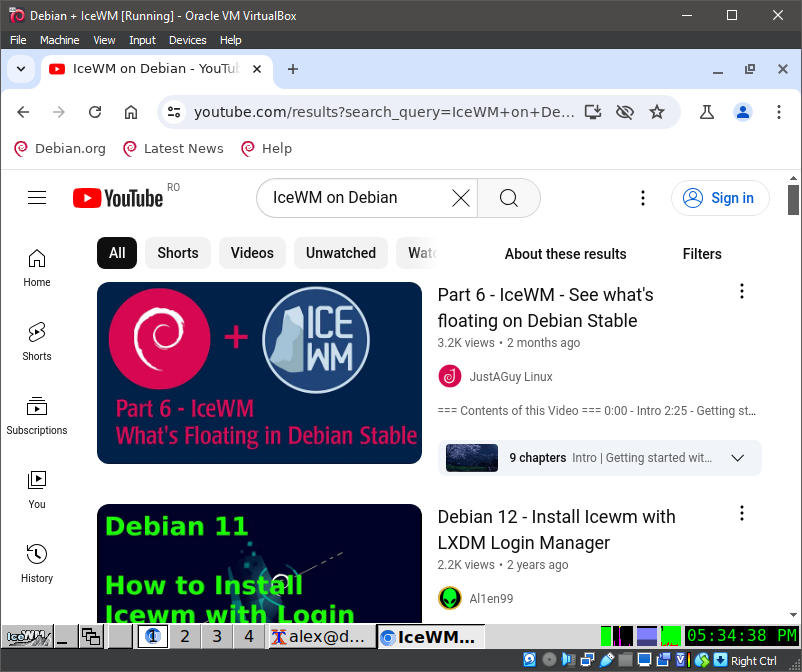Reload the page with the refresh icon
Viewport: 802px width, 672px height.
coord(95,112)
